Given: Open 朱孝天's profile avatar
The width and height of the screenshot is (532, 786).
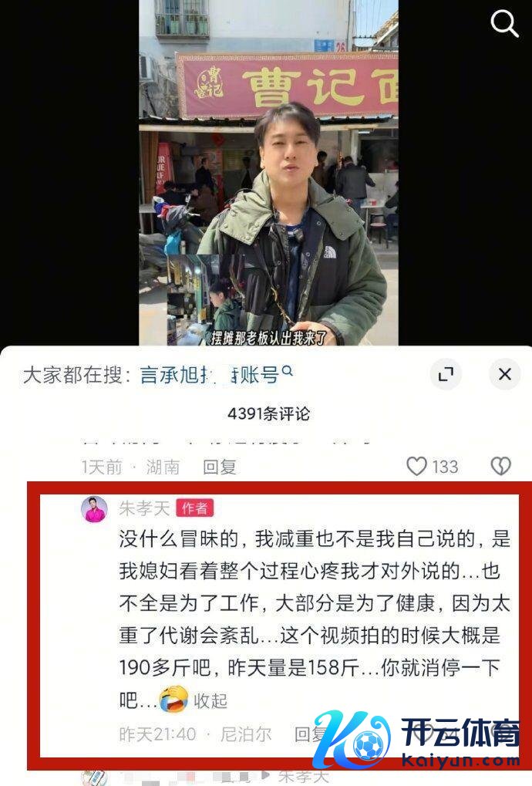Looking at the screenshot, I should tap(94, 509).
